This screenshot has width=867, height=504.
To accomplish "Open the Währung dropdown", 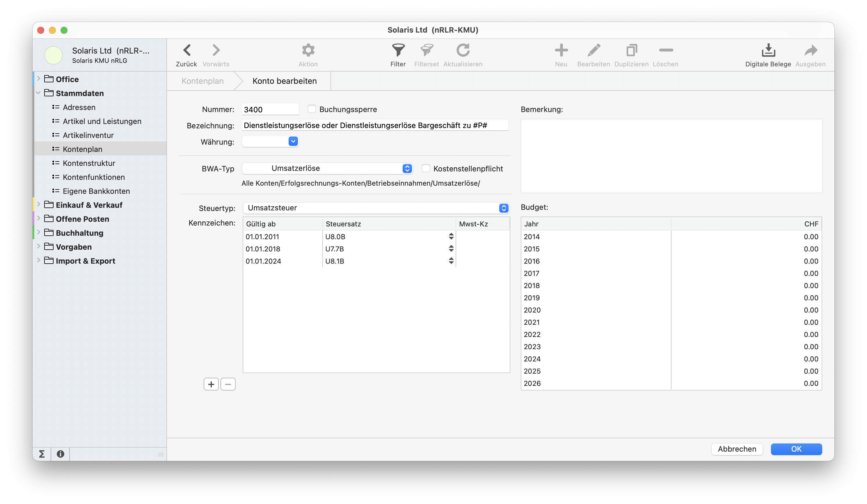I will [293, 141].
